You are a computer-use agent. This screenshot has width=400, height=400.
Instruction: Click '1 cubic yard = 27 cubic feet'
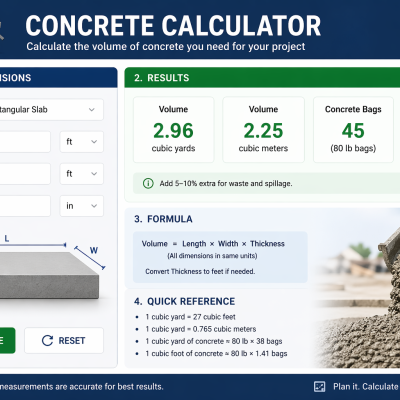(x=190, y=317)
